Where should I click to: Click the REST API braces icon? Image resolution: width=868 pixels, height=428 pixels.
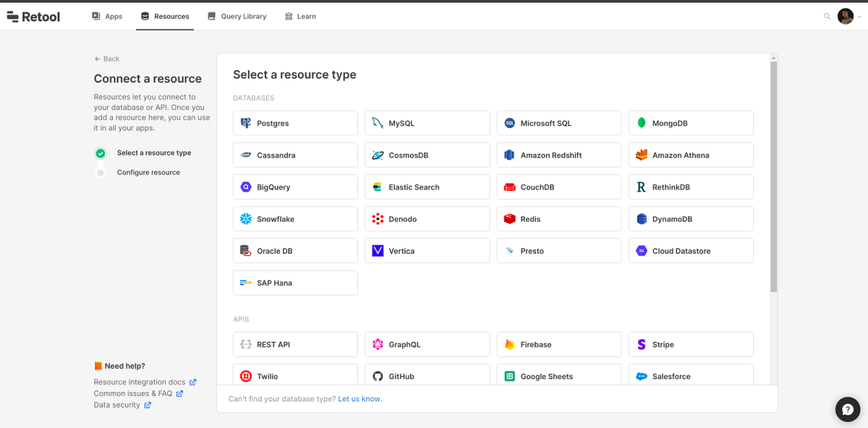(x=246, y=345)
